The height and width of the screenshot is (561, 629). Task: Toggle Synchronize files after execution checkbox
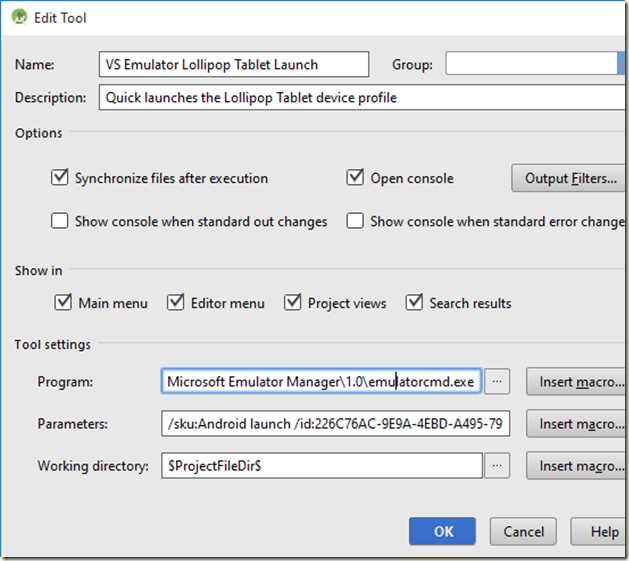point(59,178)
